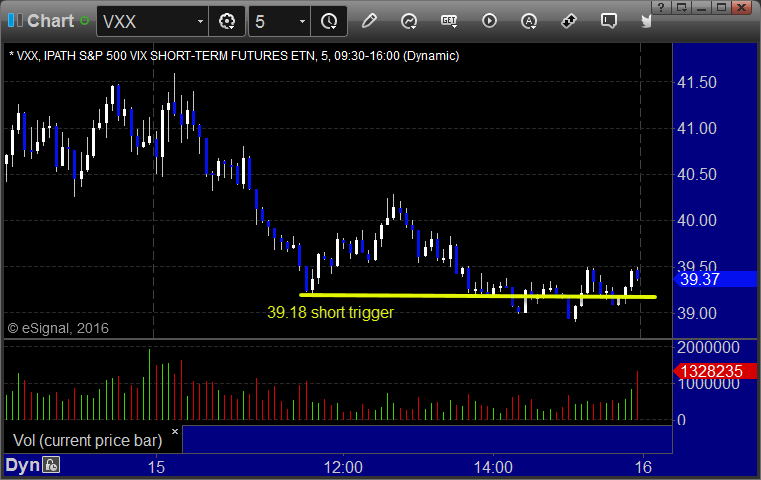
Task: Click the 40.50 price axis label
Action: click(697, 174)
